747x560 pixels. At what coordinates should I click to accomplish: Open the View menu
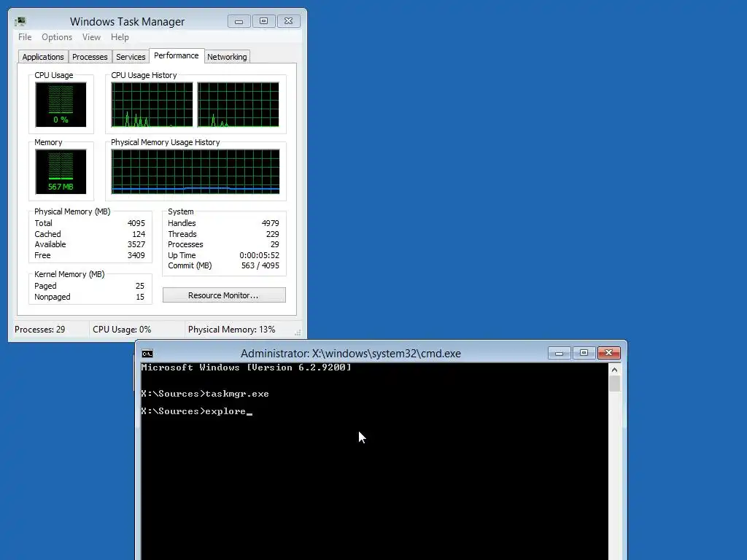(x=91, y=37)
